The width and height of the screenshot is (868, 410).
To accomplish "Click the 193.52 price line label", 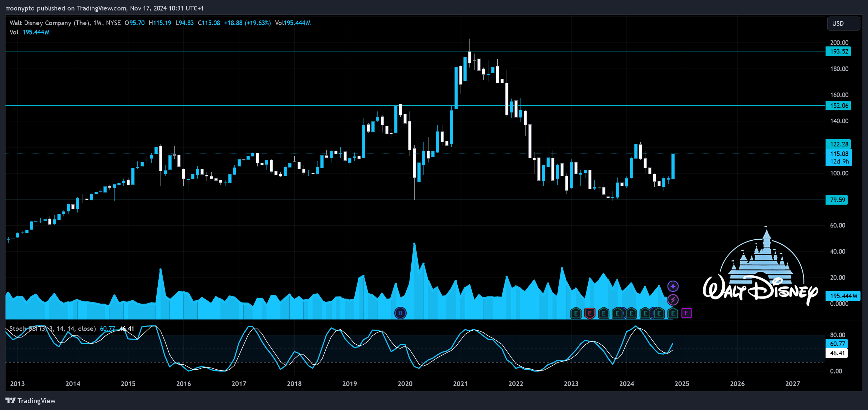I will tap(838, 51).
